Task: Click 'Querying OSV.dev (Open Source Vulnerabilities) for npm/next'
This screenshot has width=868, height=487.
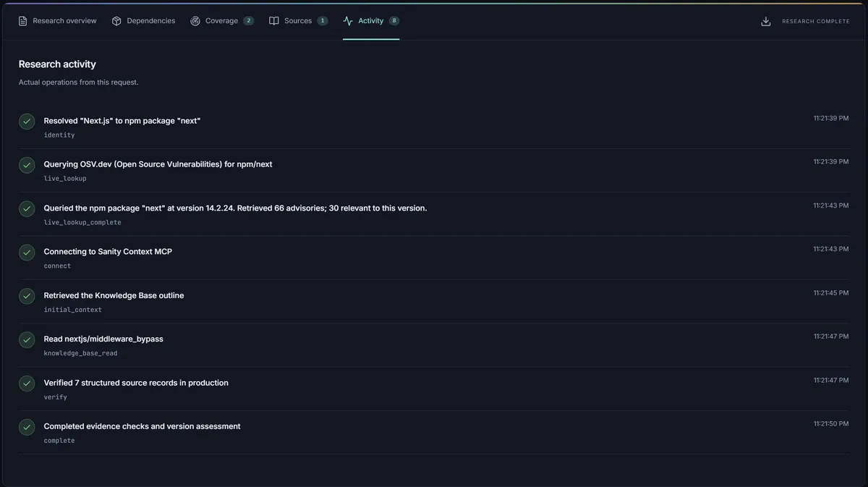Action: (x=158, y=164)
